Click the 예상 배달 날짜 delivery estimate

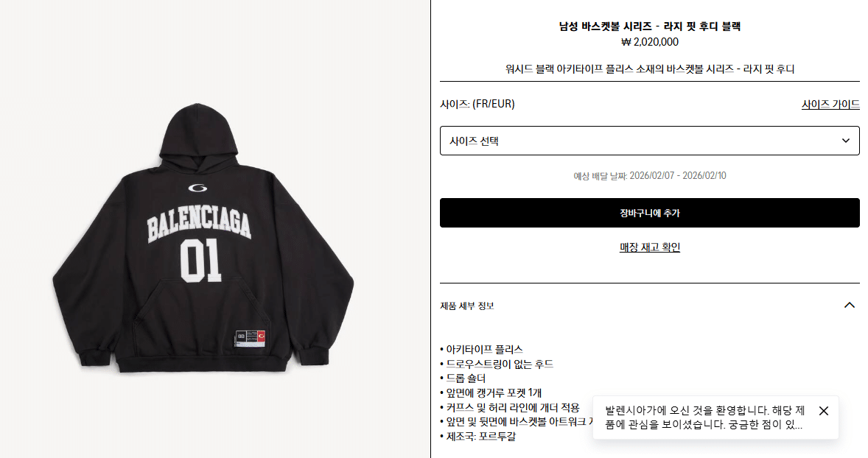pyautogui.click(x=649, y=176)
